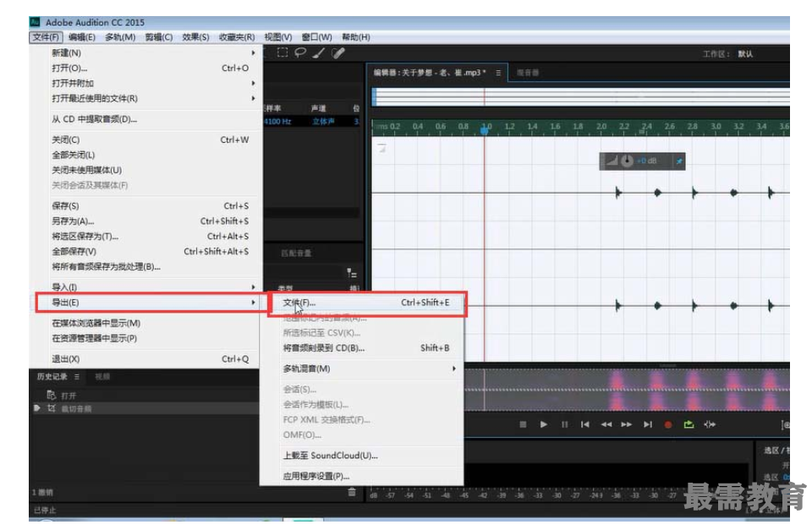
Task: Click the Stop playback button
Action: tap(524, 424)
